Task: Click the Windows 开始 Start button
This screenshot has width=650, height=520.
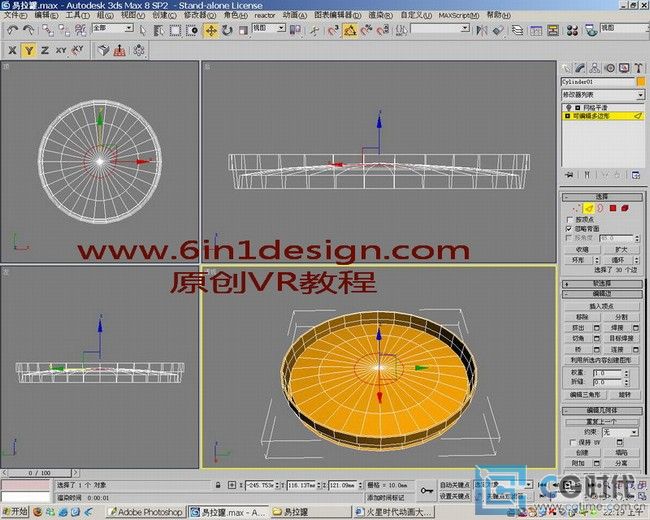Action: (15, 512)
